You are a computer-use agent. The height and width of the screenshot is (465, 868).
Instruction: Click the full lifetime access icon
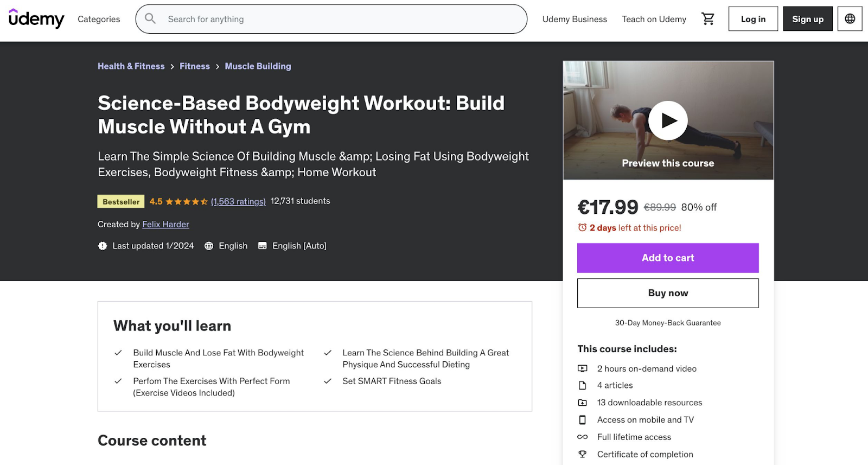point(583,437)
